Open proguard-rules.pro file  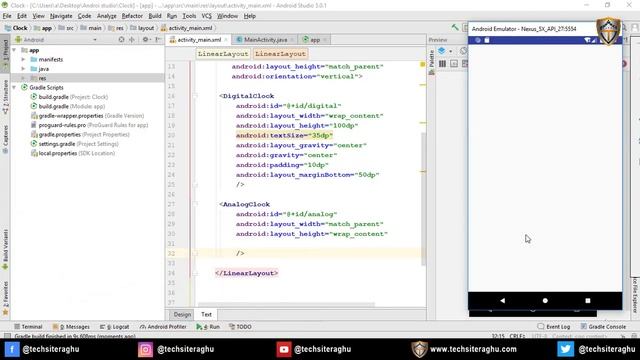click(89, 125)
